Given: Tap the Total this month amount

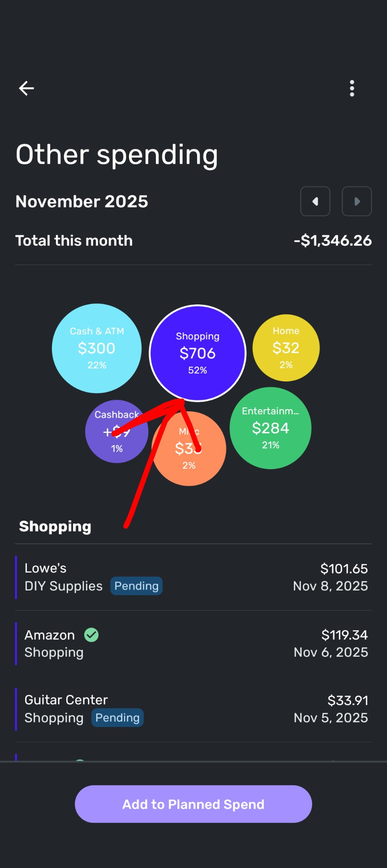Looking at the screenshot, I should click(x=332, y=241).
